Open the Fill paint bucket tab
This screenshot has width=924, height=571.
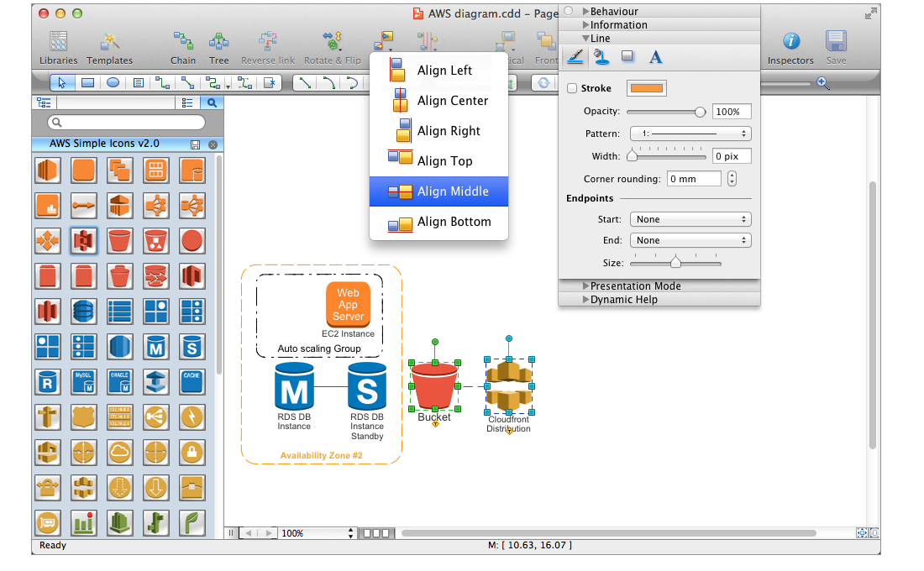pos(601,57)
